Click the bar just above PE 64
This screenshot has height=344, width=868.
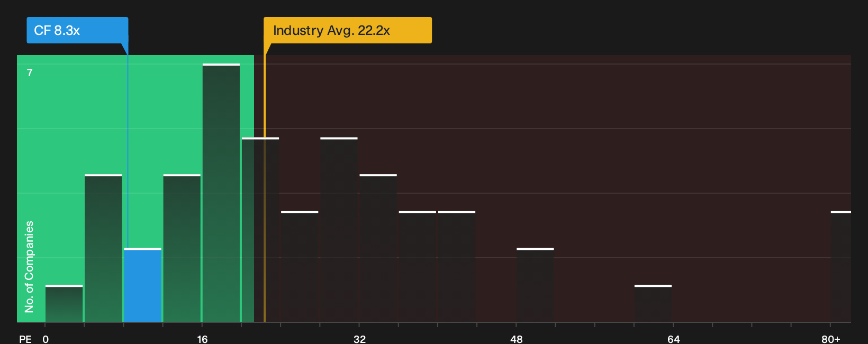[653, 303]
